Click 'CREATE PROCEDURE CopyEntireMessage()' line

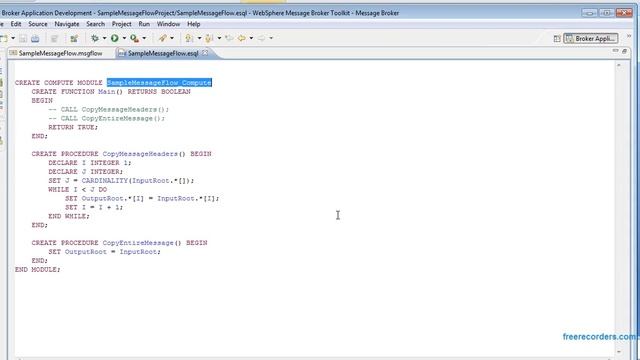click(x=120, y=243)
